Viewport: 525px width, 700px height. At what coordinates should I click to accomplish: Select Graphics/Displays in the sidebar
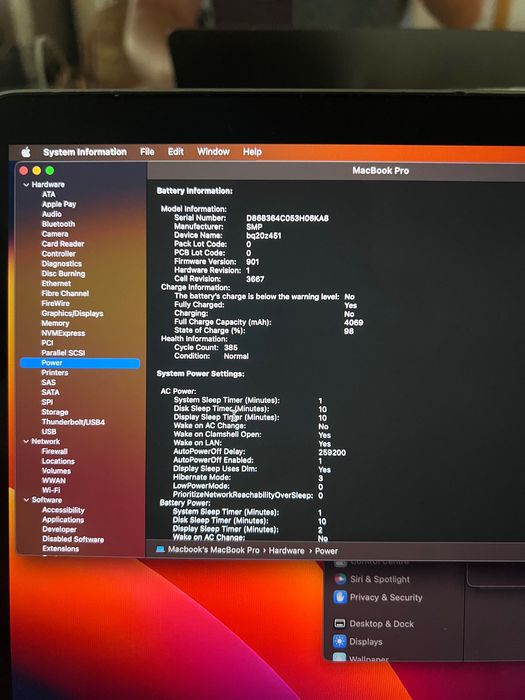(x=72, y=313)
